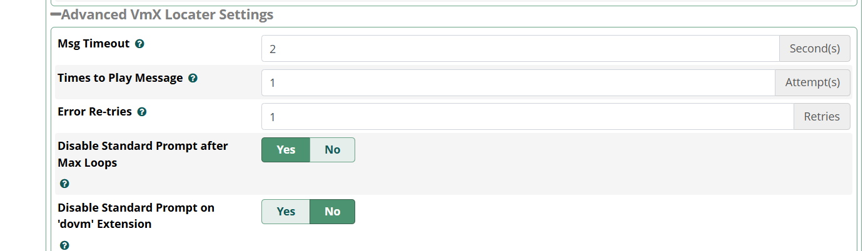Select Yes for Disable Prompt after Max Loops

(286, 150)
